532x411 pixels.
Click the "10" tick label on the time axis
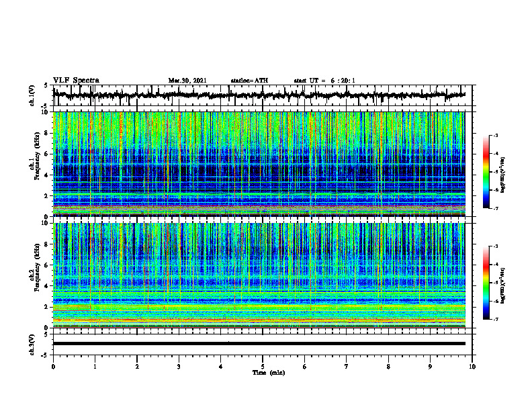point(472,367)
